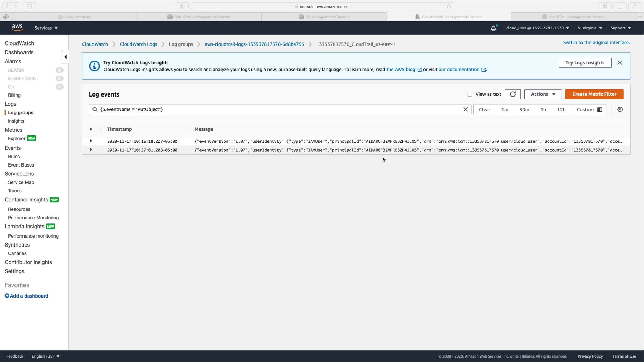644x362 pixels.
Task: Open the N. Virginia region selector
Action: pyautogui.click(x=590, y=28)
